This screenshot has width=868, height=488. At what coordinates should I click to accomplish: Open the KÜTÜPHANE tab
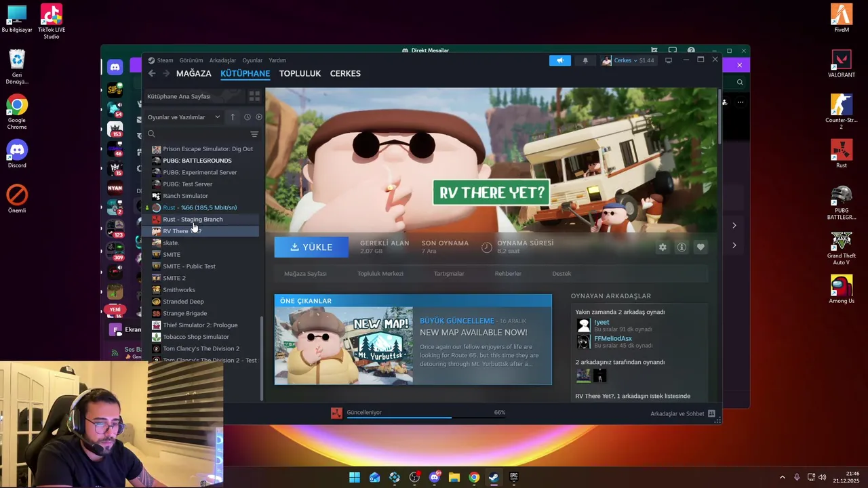pos(245,73)
